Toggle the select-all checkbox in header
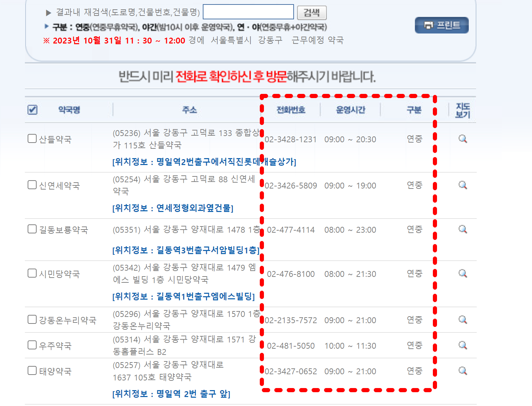This screenshot has width=532, height=406. point(32,110)
